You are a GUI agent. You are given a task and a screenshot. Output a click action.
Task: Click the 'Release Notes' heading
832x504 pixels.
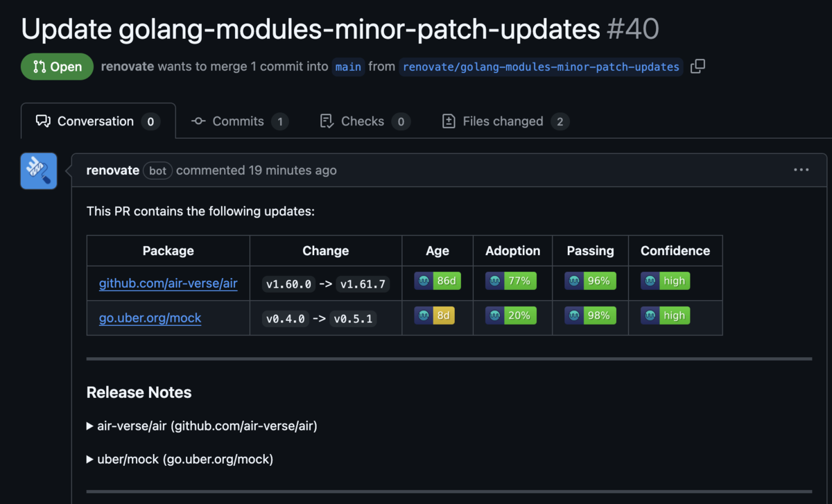pos(139,392)
